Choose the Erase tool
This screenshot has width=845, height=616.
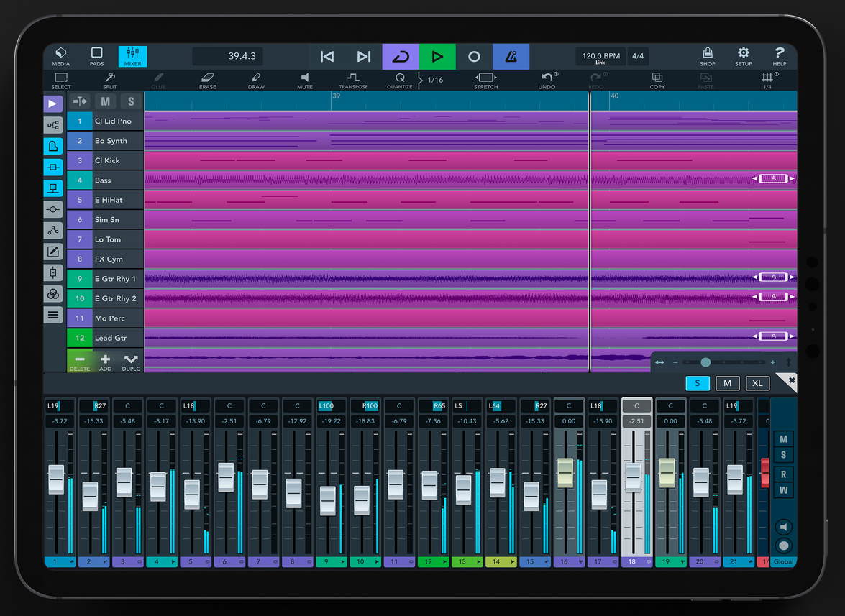click(x=207, y=80)
